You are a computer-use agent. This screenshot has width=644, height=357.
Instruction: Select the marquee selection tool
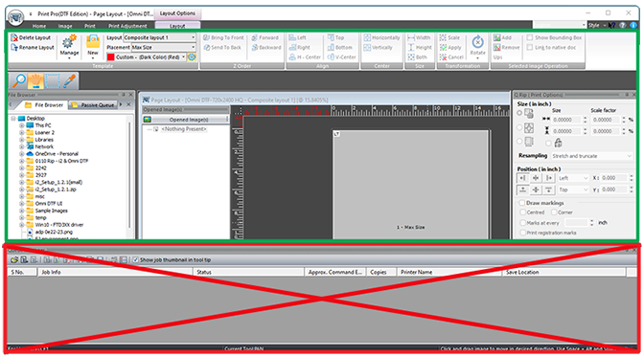53,80
